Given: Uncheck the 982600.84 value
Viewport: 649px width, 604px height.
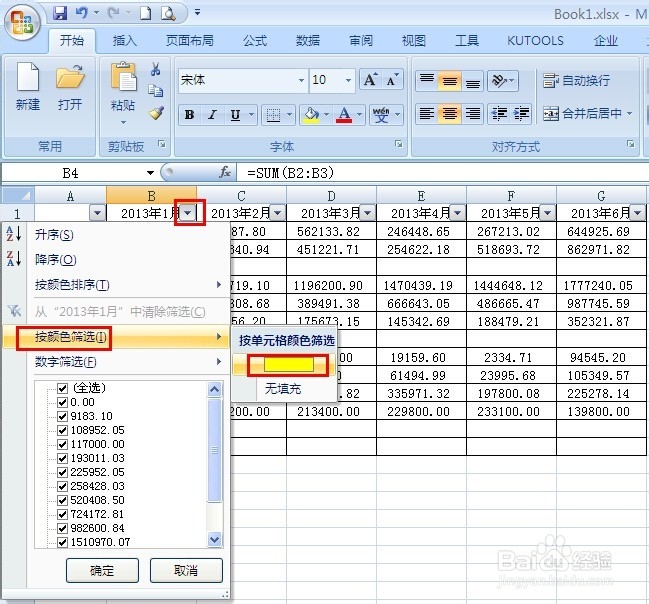Looking at the screenshot, I should 62,529.
